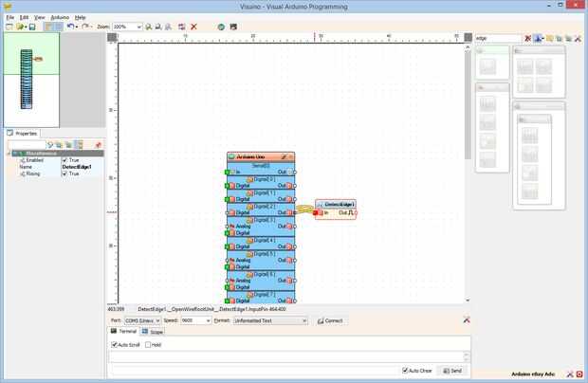This screenshot has height=383, width=588.
Task: Click the arrange components toolbar icon
Action: click(x=181, y=27)
